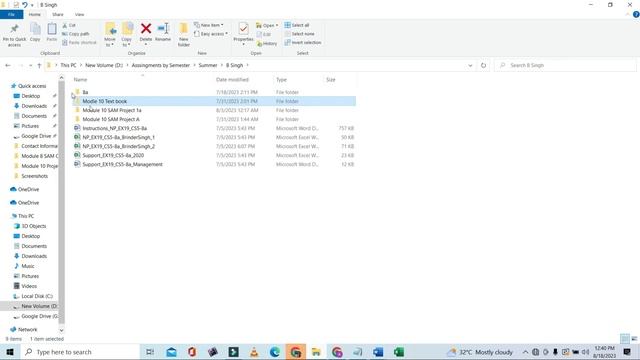Open the Move to dropdown
The width and height of the screenshot is (640, 360).
point(110,35)
